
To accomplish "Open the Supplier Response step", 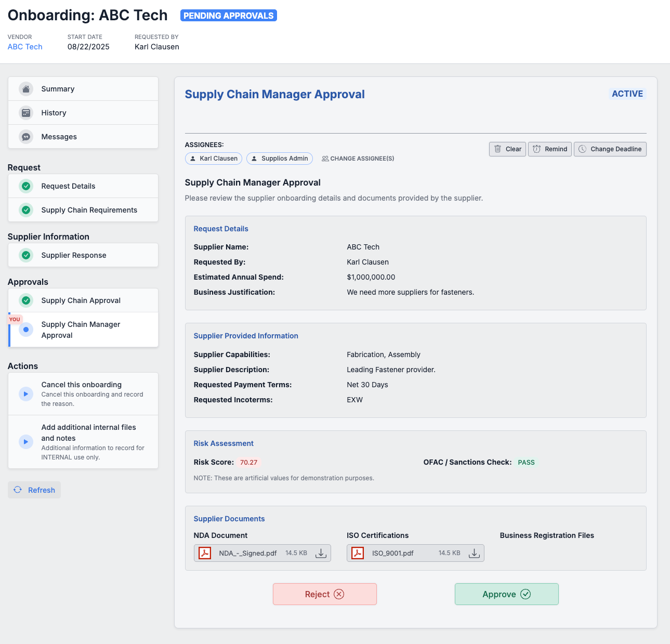I will pos(74,255).
